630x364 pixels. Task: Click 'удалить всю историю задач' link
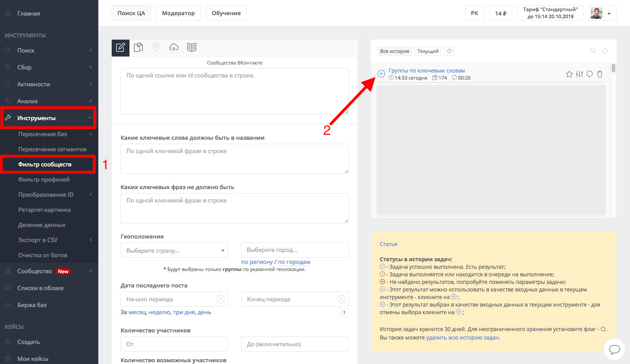462,338
